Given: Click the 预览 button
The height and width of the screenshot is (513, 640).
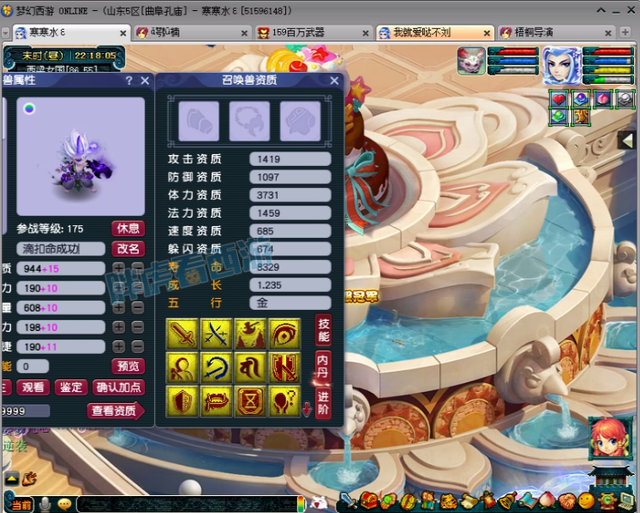Looking at the screenshot, I should 128,366.
